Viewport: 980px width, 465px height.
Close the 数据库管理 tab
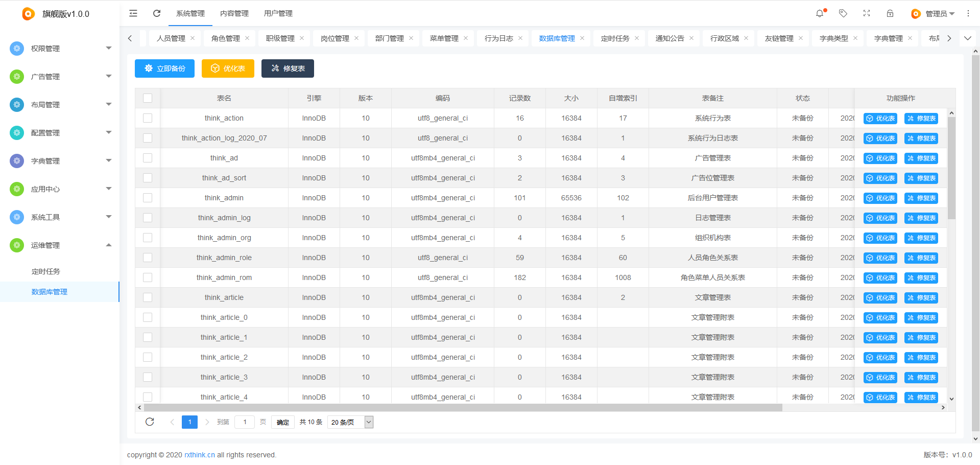tap(582, 38)
